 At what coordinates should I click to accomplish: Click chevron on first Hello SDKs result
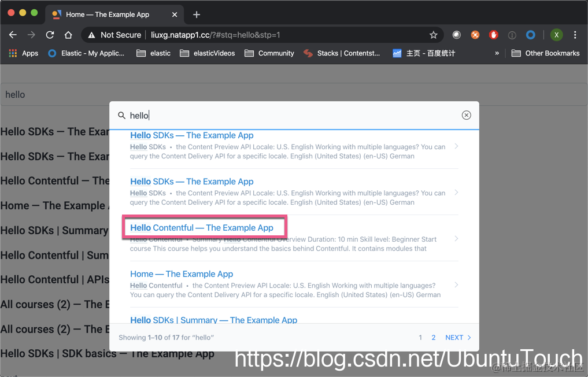tap(456, 146)
